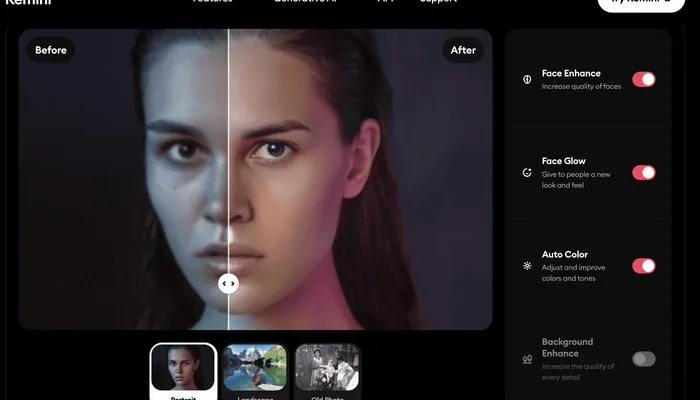The width and height of the screenshot is (700, 400).
Task: Click the Auto Color sun icon
Action: [x=527, y=266]
